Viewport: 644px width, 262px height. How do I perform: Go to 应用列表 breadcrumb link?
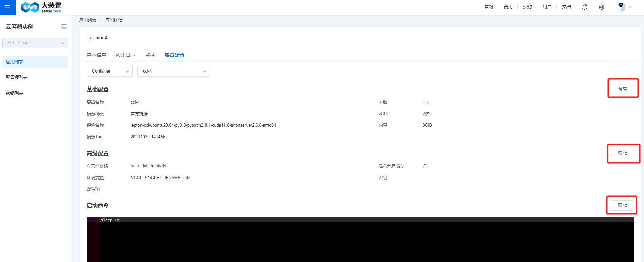(88, 20)
